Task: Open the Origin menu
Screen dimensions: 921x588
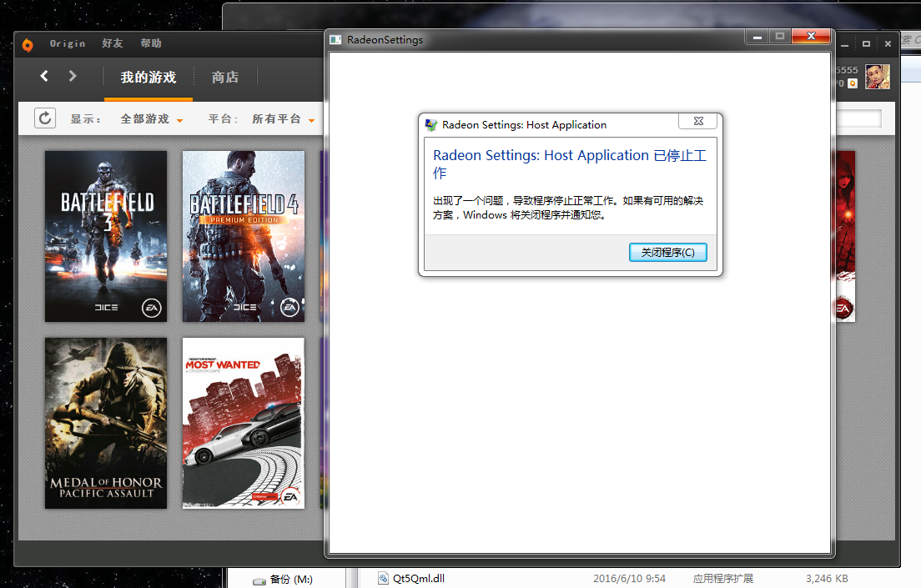Action: tap(67, 43)
